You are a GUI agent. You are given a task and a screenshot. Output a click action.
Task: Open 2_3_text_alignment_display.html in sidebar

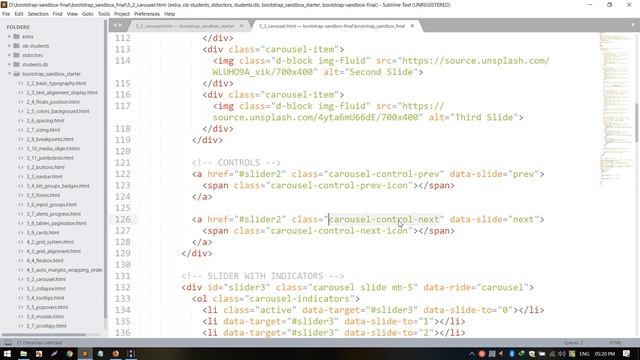tap(62, 93)
